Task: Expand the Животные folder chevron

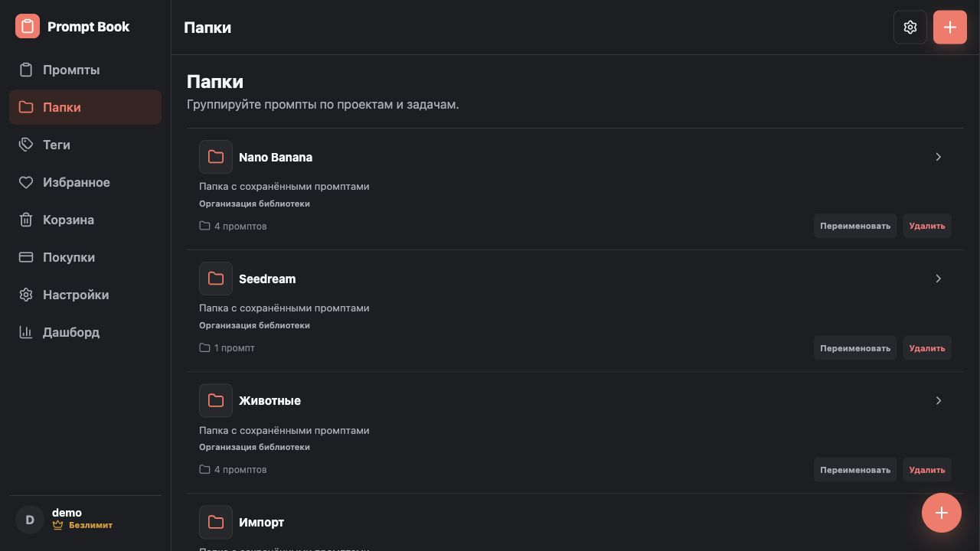Action: click(x=939, y=400)
